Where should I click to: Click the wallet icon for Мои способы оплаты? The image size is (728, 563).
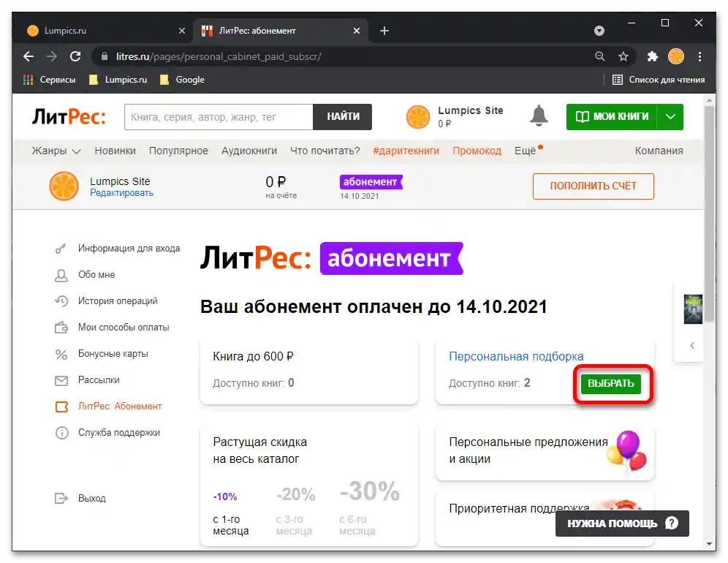point(61,328)
